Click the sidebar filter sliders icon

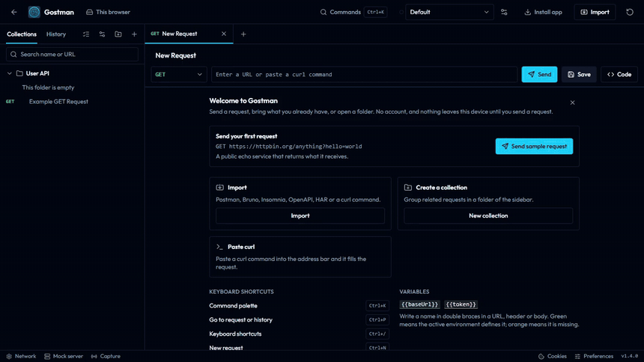(x=102, y=34)
